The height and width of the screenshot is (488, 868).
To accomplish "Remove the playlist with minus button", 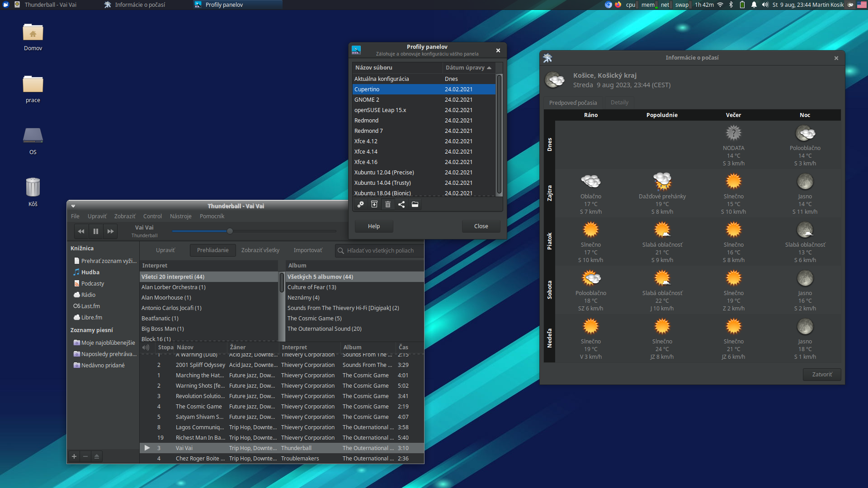I will coord(85,456).
